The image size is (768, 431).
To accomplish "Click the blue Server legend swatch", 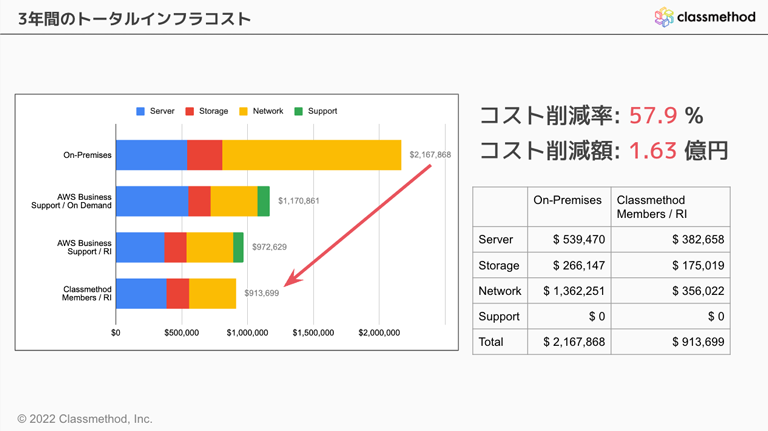I will click(141, 111).
